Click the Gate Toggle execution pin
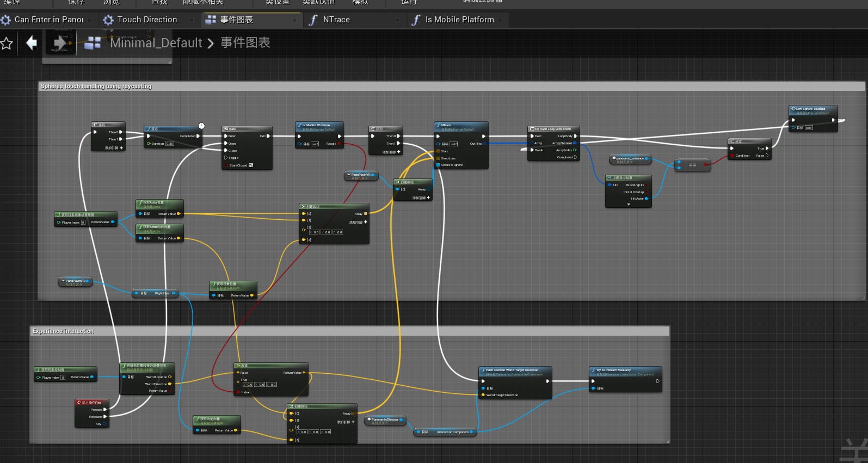Screen dimensions: 868x463 226,158
